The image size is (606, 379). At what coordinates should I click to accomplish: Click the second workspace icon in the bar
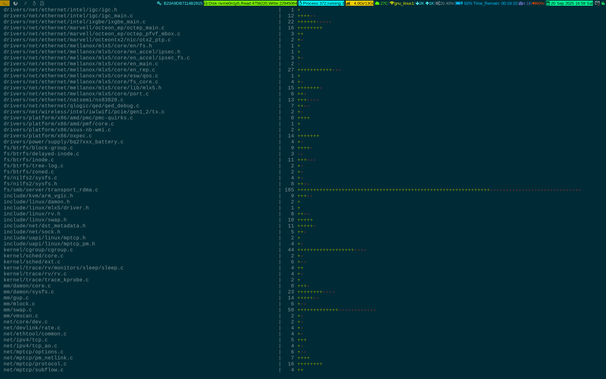(x=15, y=3)
